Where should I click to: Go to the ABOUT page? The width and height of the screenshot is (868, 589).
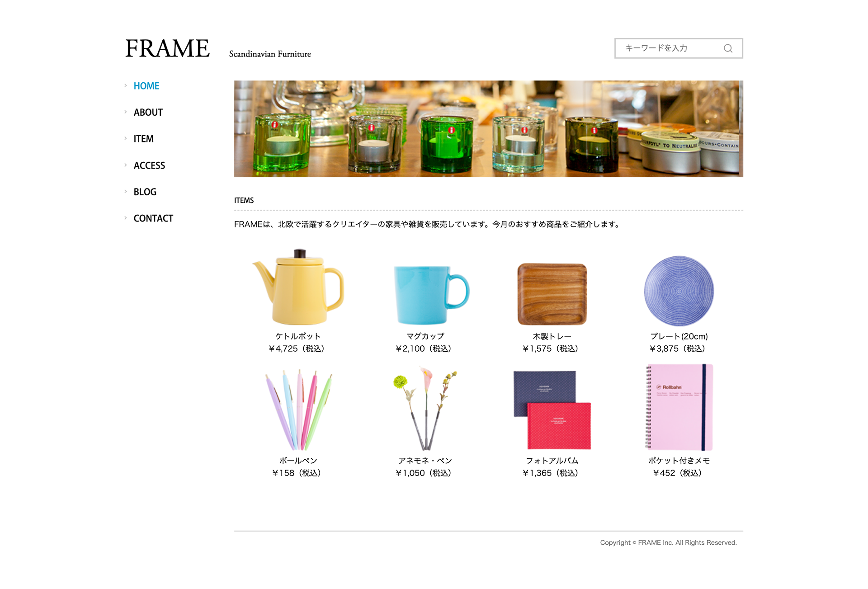pyautogui.click(x=148, y=113)
